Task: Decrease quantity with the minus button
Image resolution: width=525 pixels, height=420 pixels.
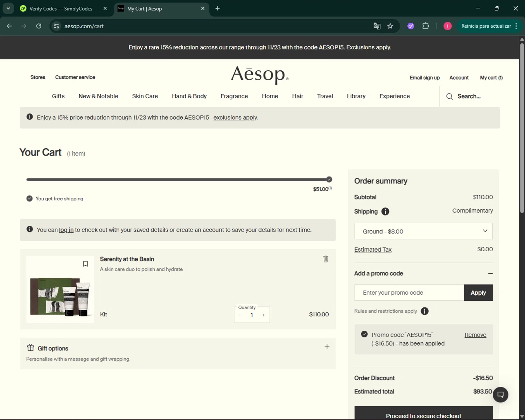Action: pos(240,315)
